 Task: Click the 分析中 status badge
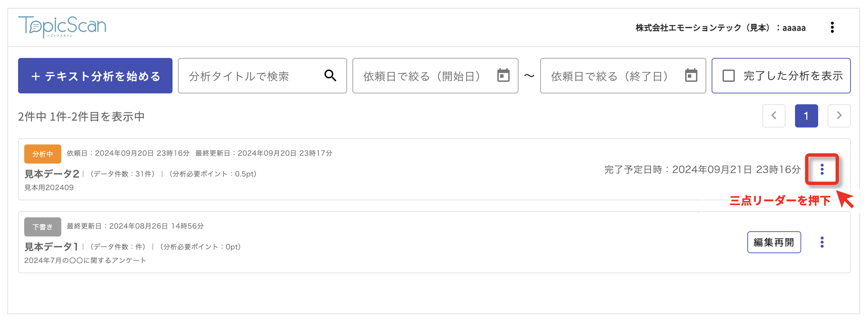click(x=42, y=154)
